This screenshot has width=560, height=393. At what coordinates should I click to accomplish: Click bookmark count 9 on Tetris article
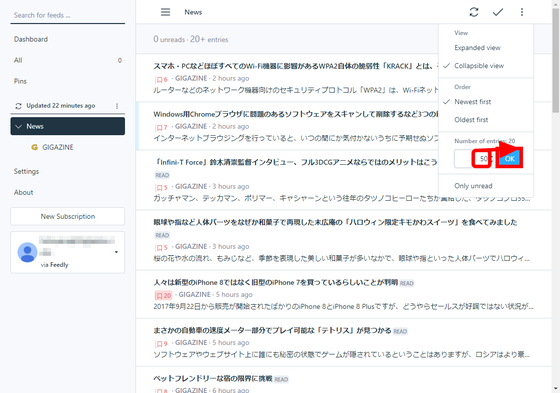tap(161, 344)
